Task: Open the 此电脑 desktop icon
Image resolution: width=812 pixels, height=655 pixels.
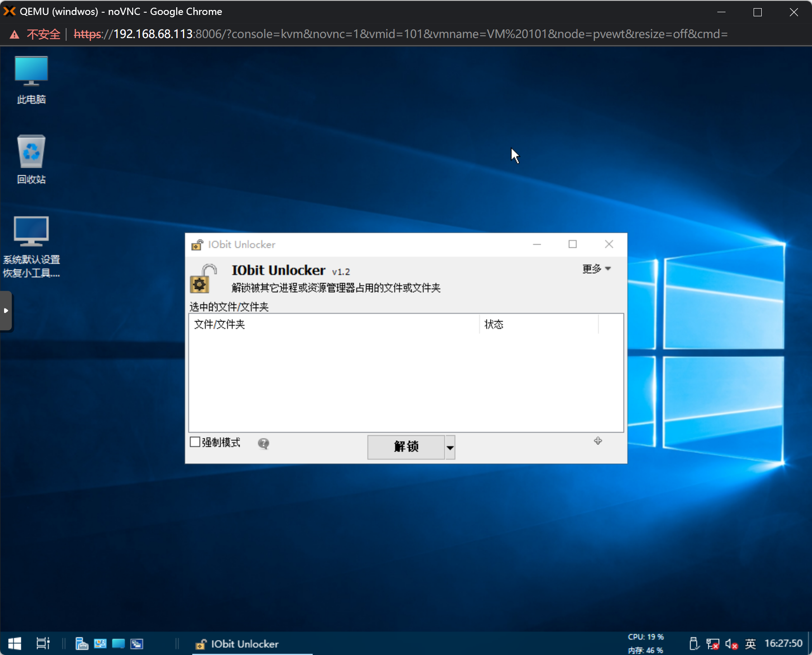Action: point(31,80)
